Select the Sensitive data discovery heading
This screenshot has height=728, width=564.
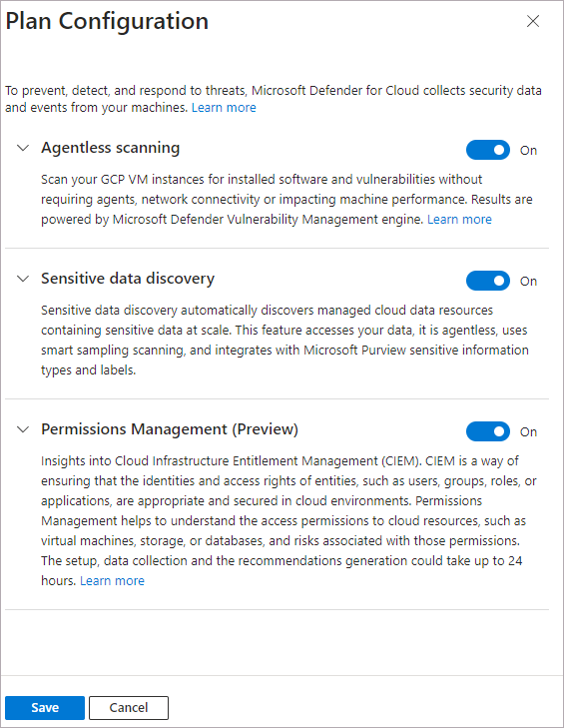point(128,278)
